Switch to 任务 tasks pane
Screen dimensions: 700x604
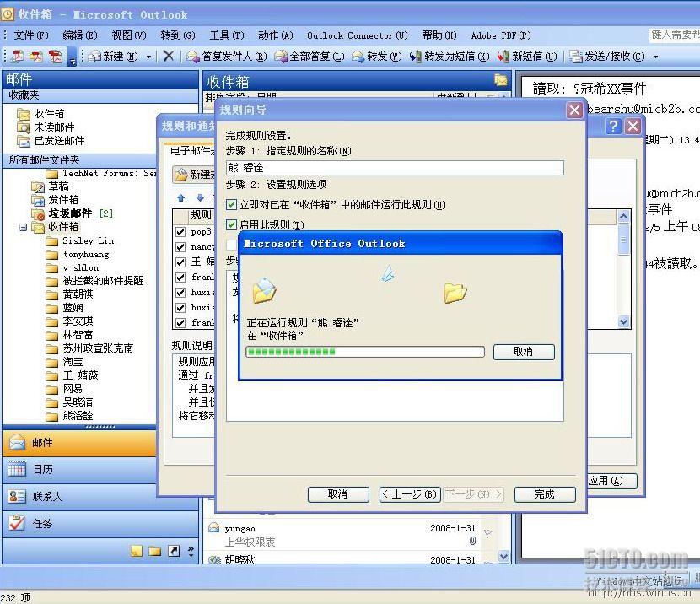pos(100,523)
